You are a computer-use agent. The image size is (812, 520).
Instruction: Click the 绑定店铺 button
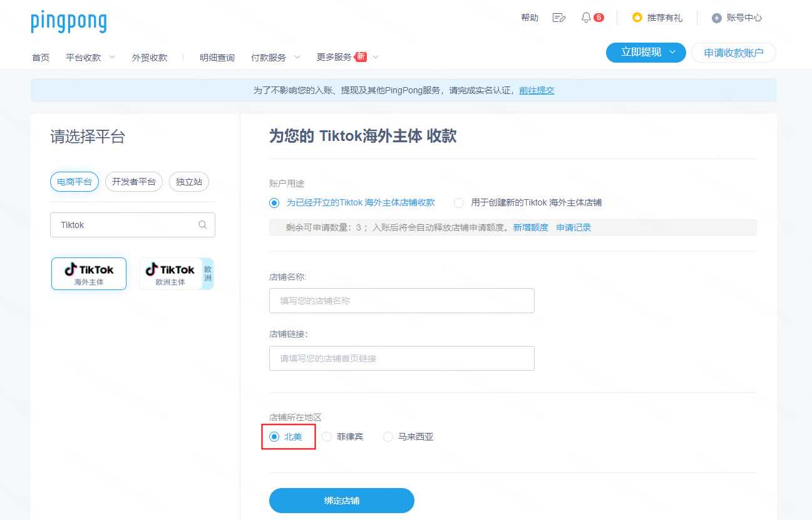tap(342, 501)
